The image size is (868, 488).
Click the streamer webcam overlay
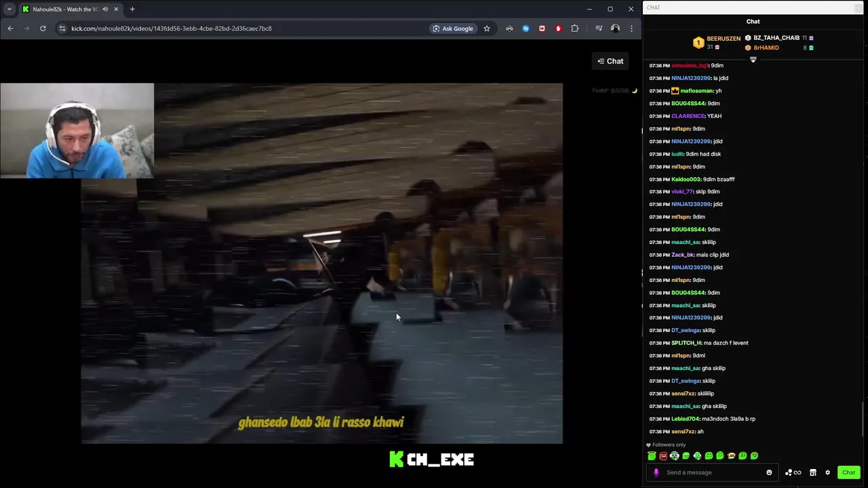pos(77,131)
